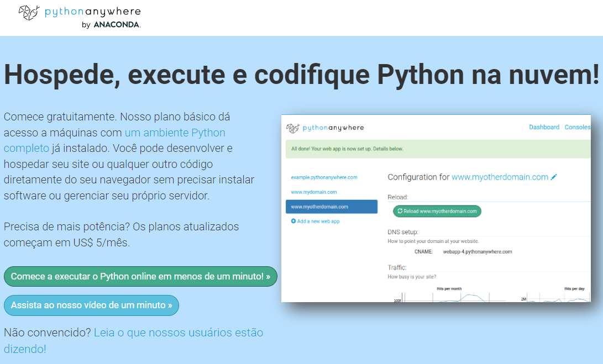The width and height of the screenshot is (603, 364).
Task: Click 'by ANACONDA' text in header
Action: [x=111, y=25]
